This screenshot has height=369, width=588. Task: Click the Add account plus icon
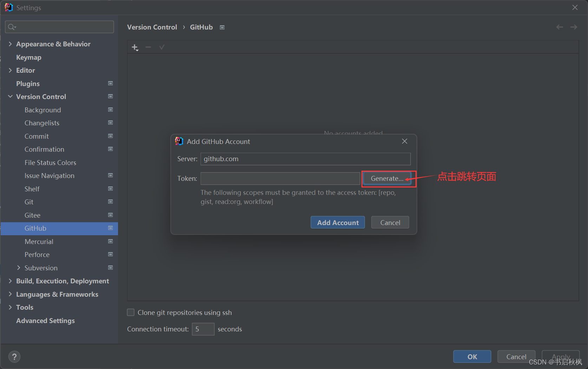(x=135, y=47)
